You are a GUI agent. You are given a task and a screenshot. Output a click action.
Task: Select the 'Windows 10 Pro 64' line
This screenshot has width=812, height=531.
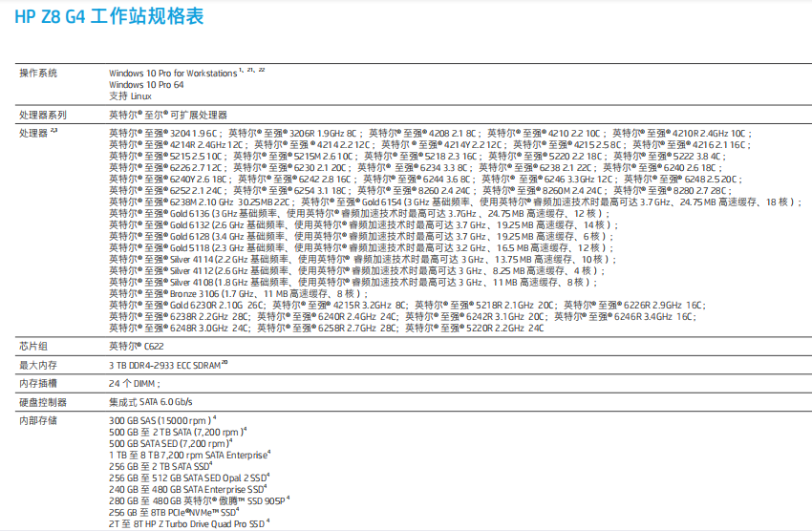(146, 84)
